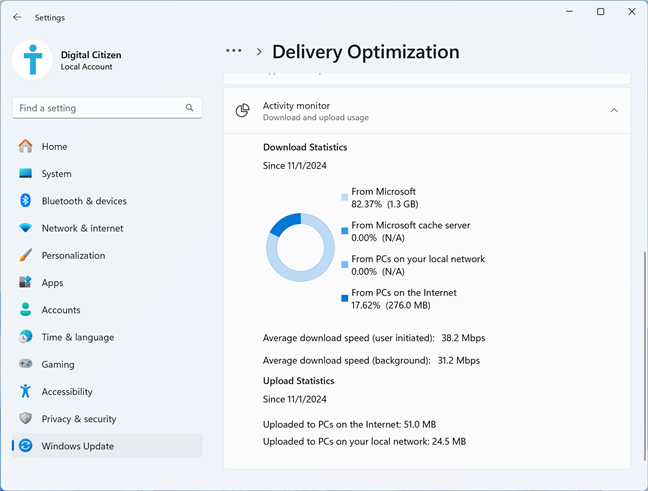The height and width of the screenshot is (491, 648).
Task: Open Accounts settings page
Action: [107, 310]
